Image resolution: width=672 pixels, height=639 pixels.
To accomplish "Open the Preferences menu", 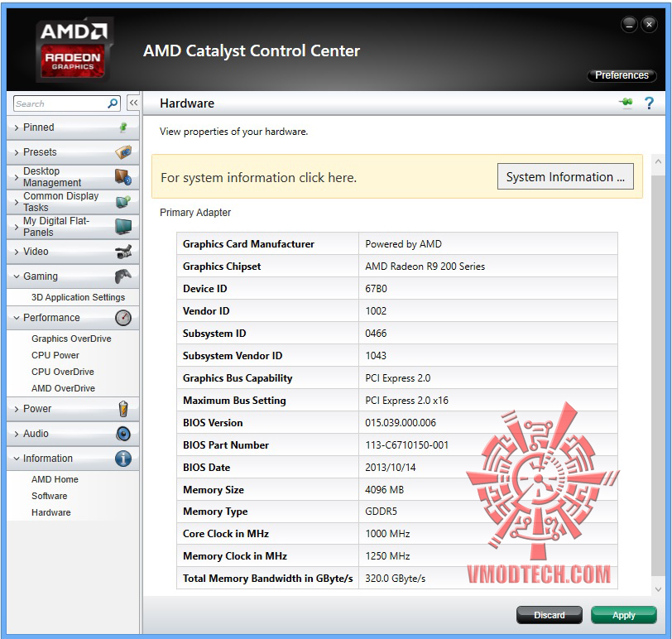I will pos(622,75).
